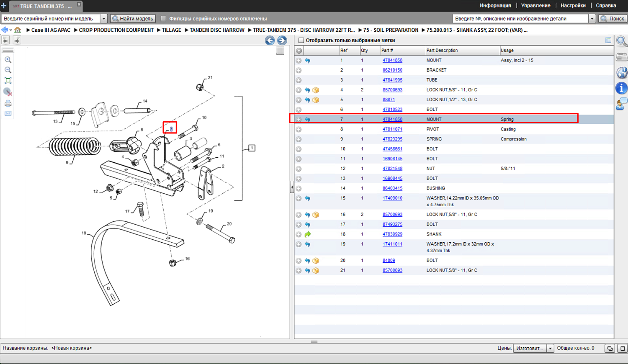Maximize the panel with bottom-right square icon
This screenshot has width=628, height=364.
pos(623,348)
